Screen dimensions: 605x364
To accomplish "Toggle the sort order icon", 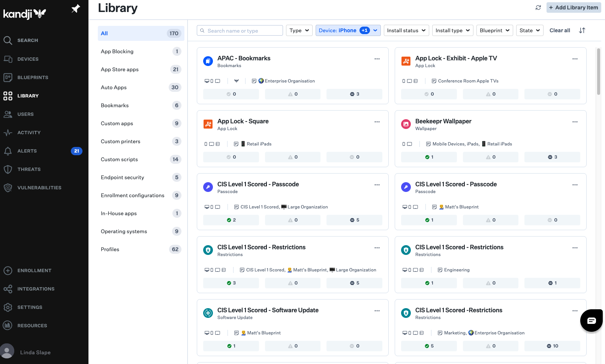I will point(582,30).
